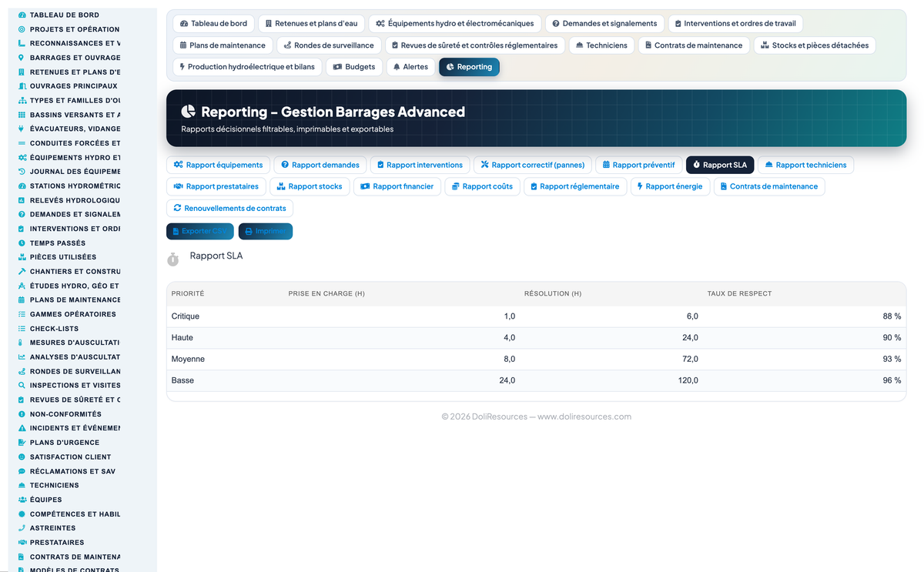Open Pièces utilisées in sidebar
Viewport: 924px width, 572px height.
click(63, 257)
